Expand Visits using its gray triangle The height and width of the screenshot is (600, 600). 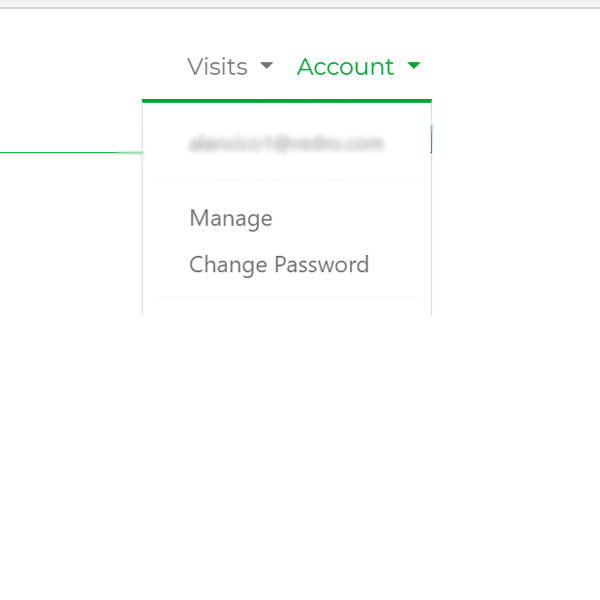pos(266,67)
